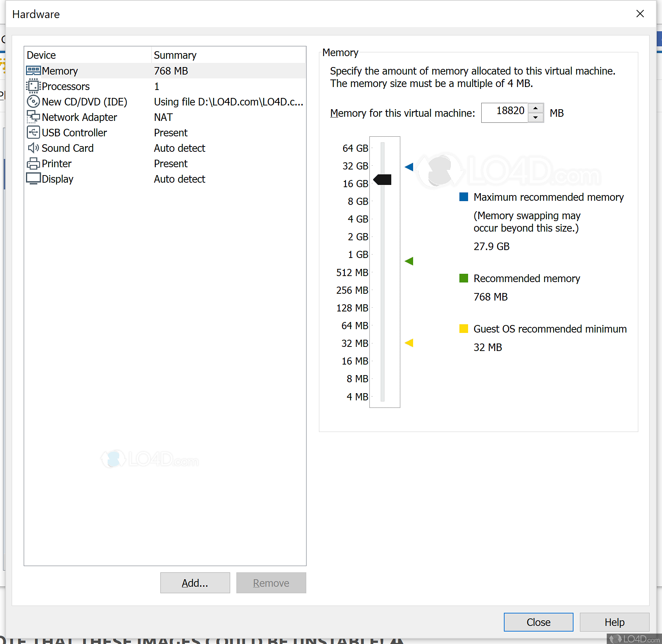The image size is (662, 644).
Task: Select the Display row in device list
Action: (94, 179)
